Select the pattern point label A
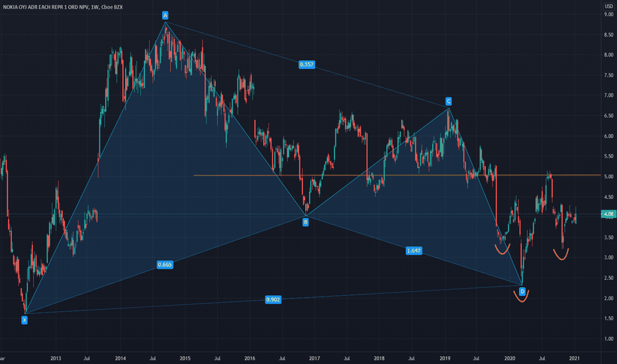617x364 pixels. tap(166, 15)
